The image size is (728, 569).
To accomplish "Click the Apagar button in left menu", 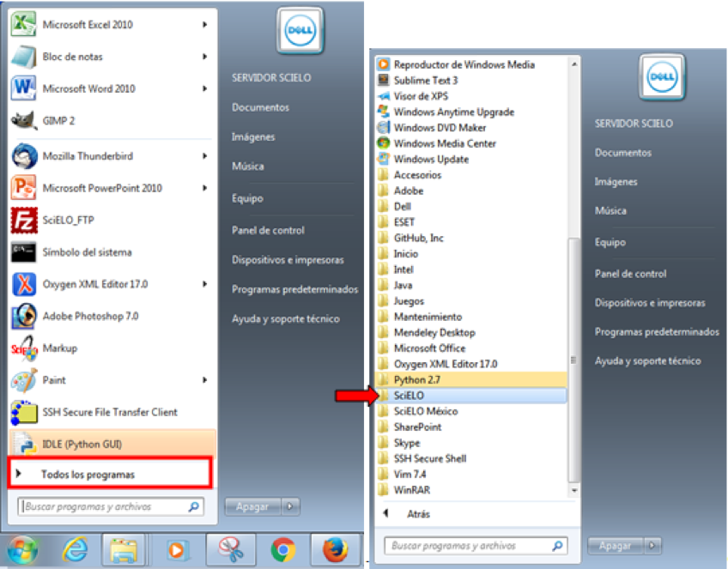I will click(252, 507).
